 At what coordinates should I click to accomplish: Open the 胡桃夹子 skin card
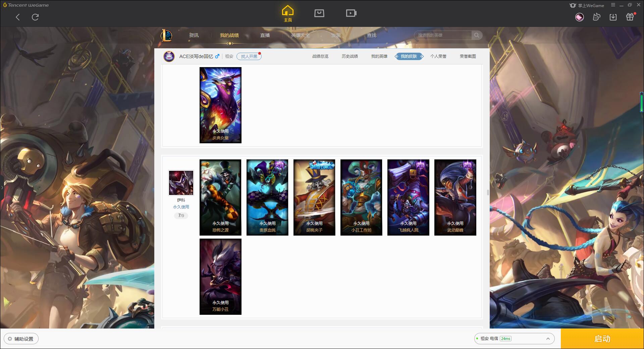click(314, 197)
